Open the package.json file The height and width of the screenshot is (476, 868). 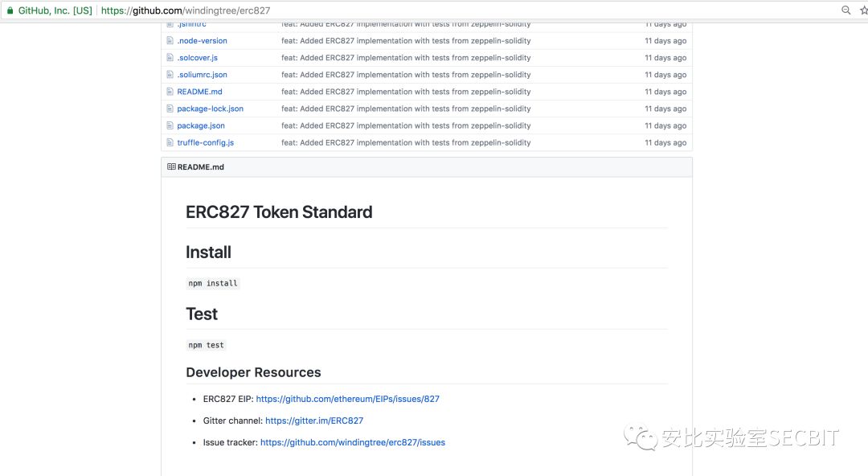[x=201, y=125]
